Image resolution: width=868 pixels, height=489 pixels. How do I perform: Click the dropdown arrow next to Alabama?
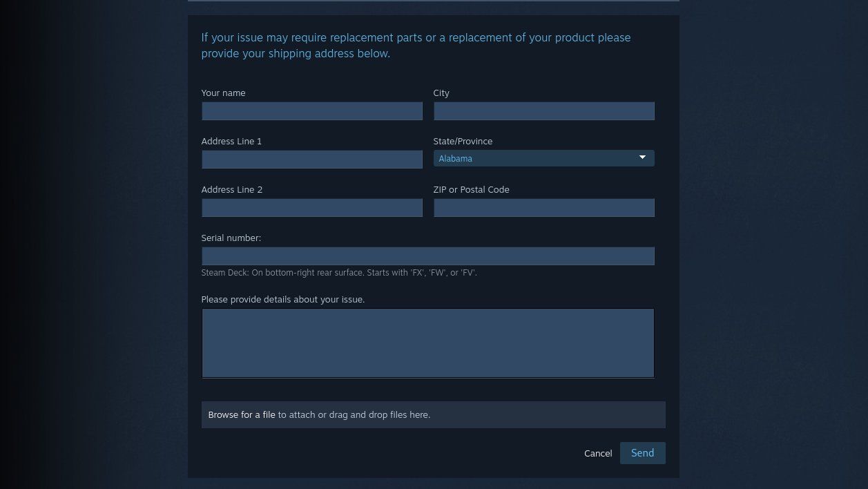642,157
